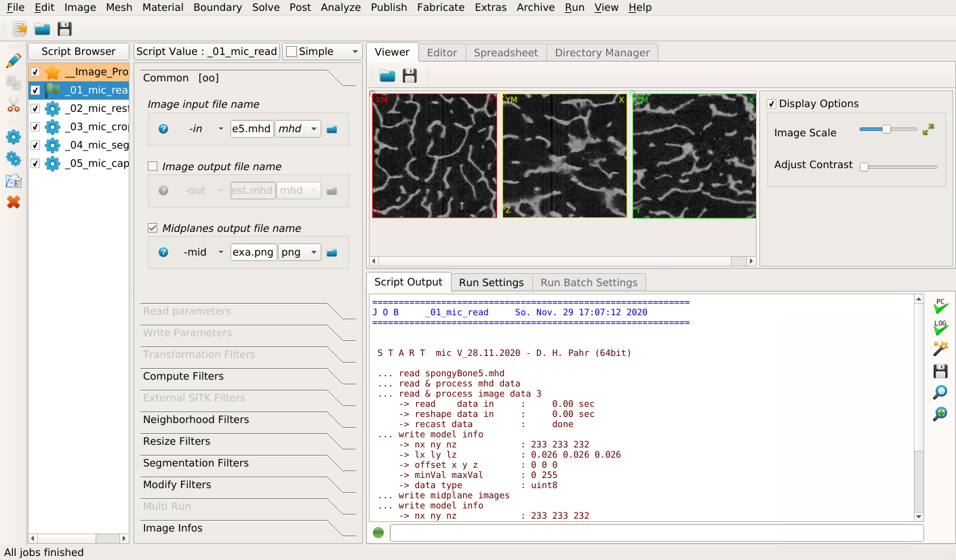Uncheck the _02_mic_rest script checkbox
Image resolution: width=956 pixels, height=560 pixels.
[x=35, y=108]
